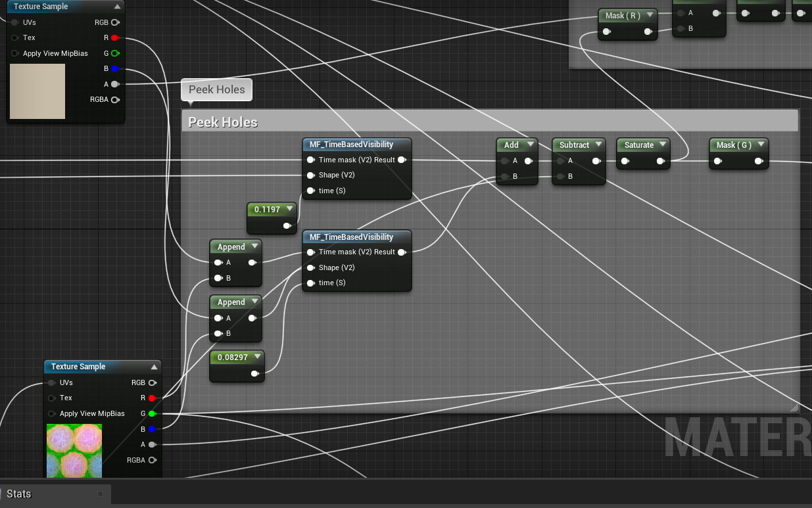Select the bottom Texture Sample node header
812x508 pixels.
click(103, 367)
